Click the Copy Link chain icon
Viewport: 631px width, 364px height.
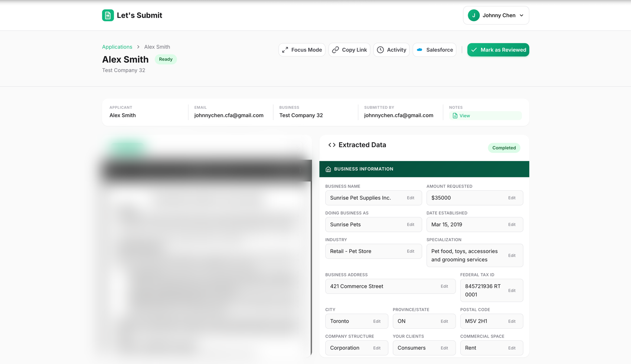point(335,50)
